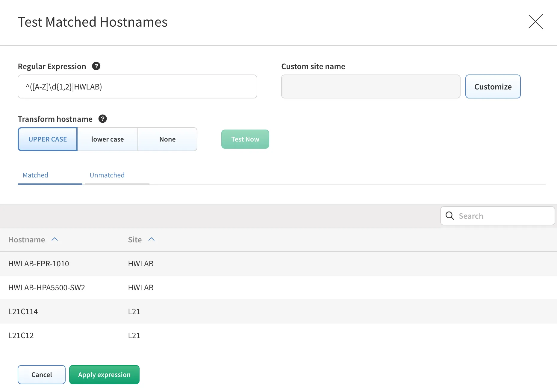Collapse the Hostname sort chevron
The height and width of the screenshot is (392, 557).
55,239
